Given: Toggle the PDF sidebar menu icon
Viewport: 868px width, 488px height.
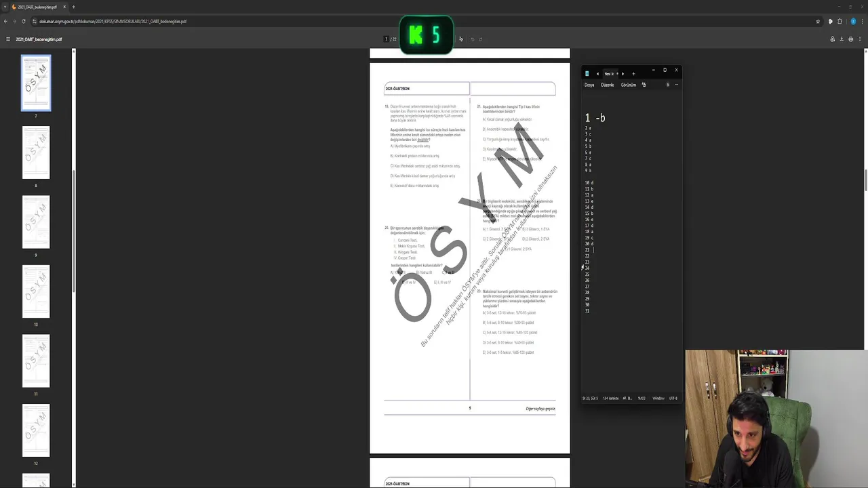Looking at the screenshot, I should tap(8, 39).
